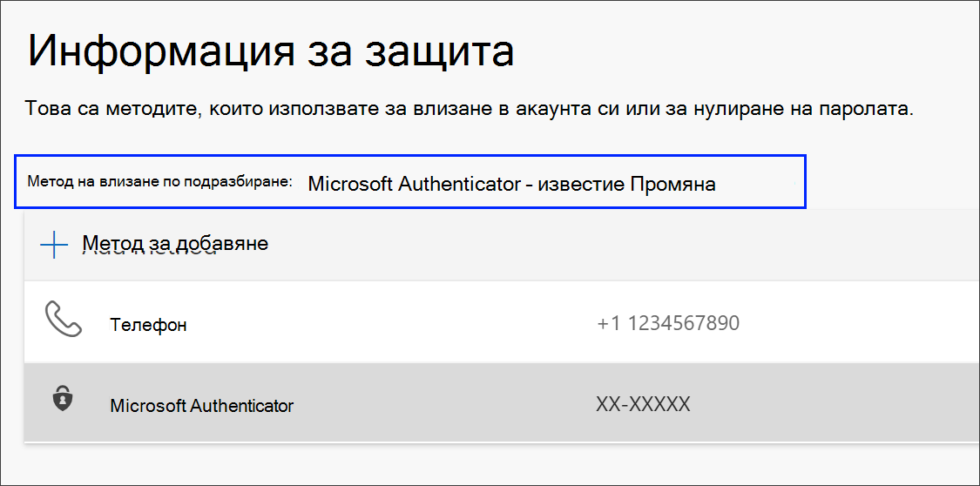
Task: Click the word паролата in description
Action: click(x=870, y=110)
